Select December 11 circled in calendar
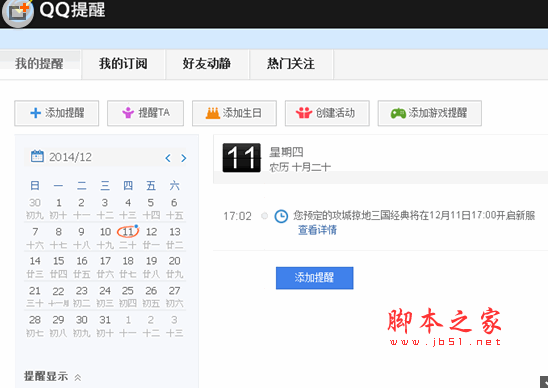 click(128, 232)
